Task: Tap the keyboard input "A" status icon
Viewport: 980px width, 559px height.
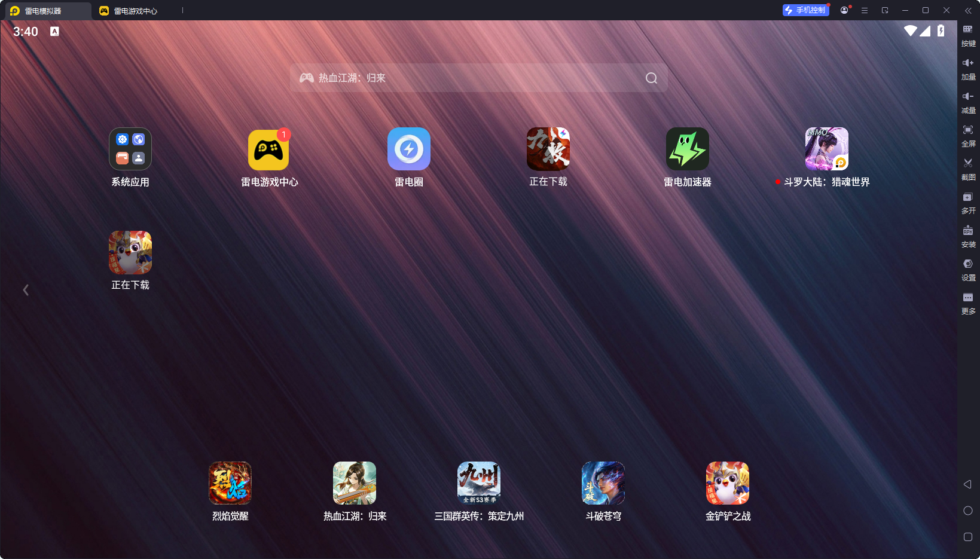Action: (x=54, y=32)
